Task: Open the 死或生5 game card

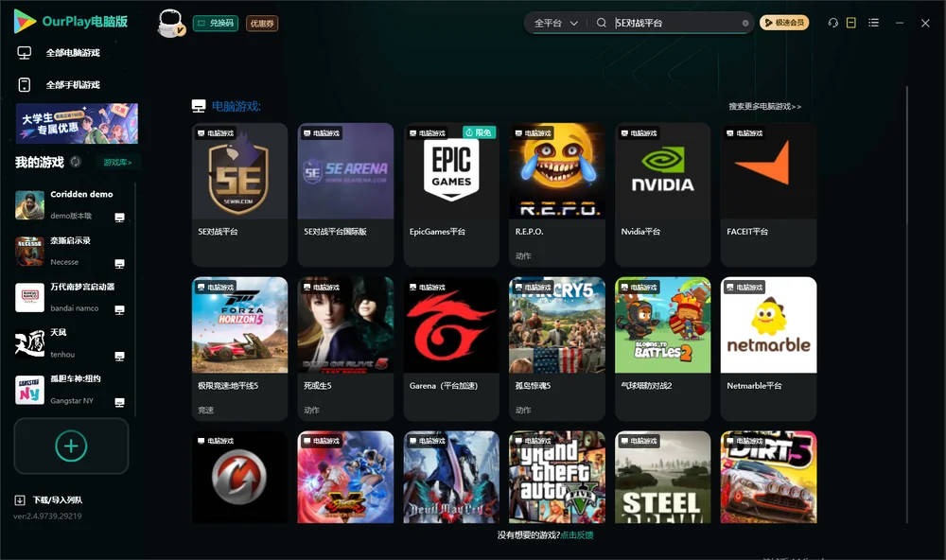Action: point(345,348)
